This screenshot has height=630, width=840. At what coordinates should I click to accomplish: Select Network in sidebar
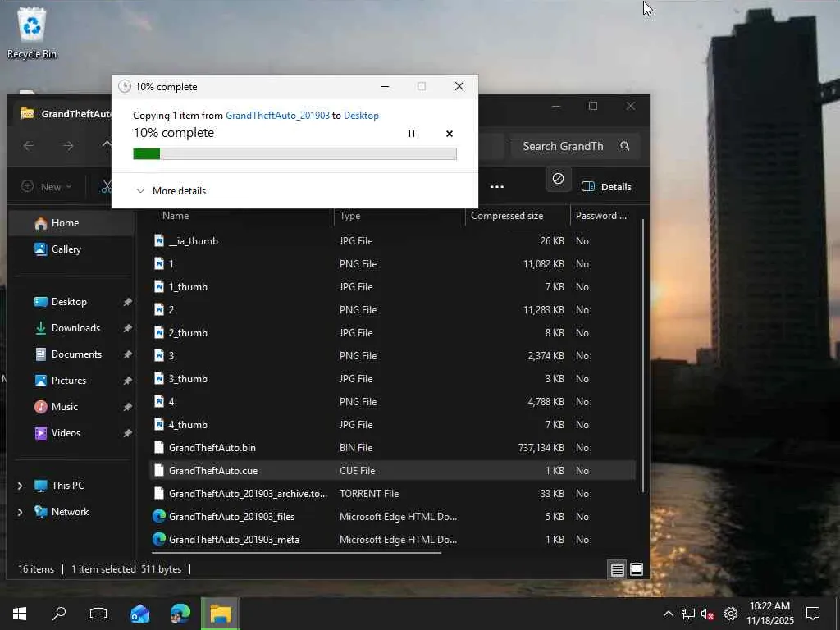(62, 512)
